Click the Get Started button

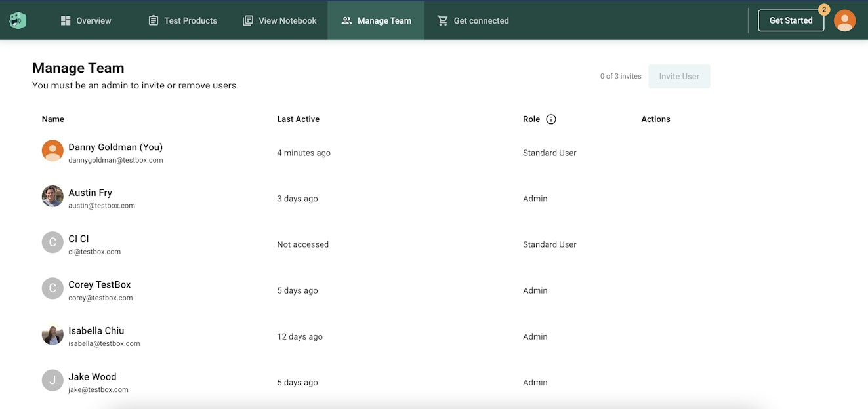[791, 20]
